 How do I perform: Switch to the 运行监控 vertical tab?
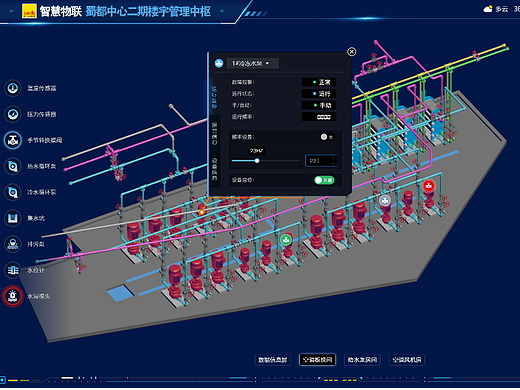(214, 97)
